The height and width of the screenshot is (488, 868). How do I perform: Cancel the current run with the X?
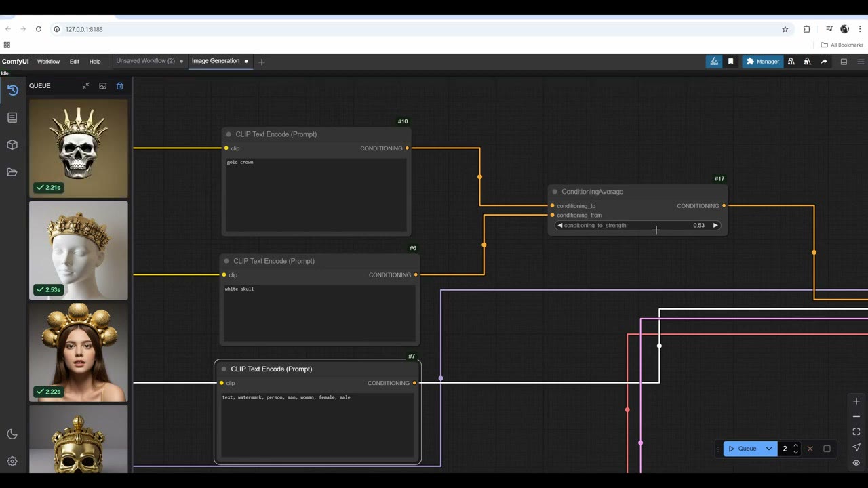pos(810,449)
